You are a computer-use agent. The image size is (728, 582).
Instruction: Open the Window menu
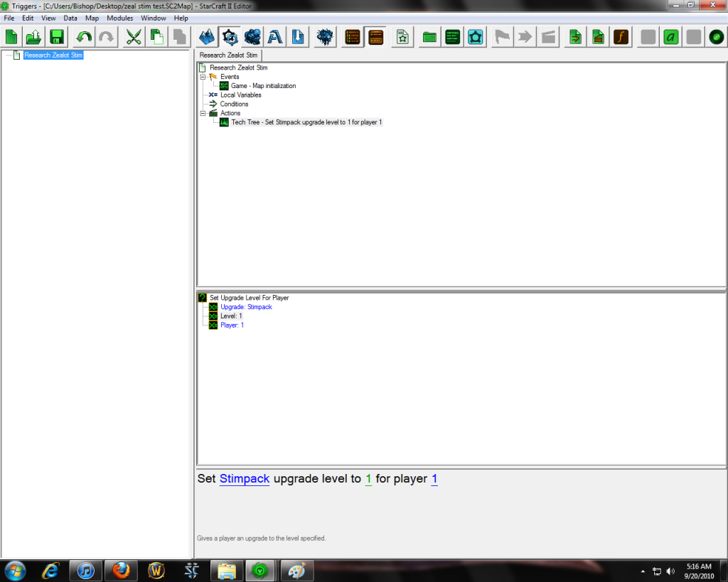tap(154, 18)
